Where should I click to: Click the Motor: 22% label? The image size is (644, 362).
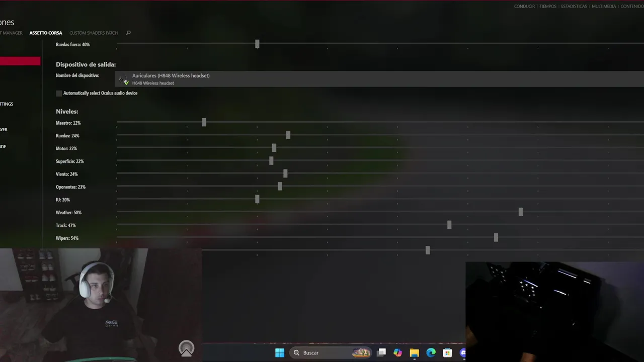(x=66, y=148)
